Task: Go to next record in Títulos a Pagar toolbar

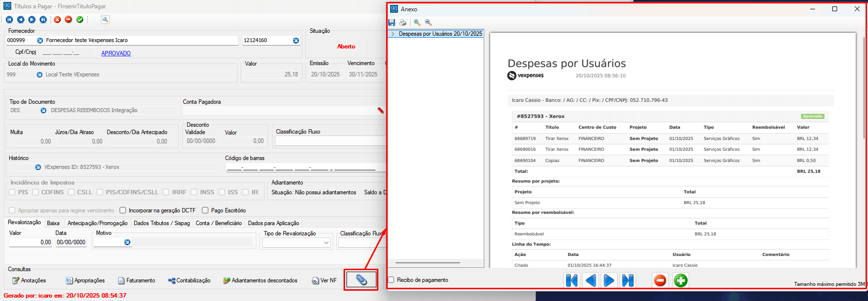Action: [x=32, y=20]
